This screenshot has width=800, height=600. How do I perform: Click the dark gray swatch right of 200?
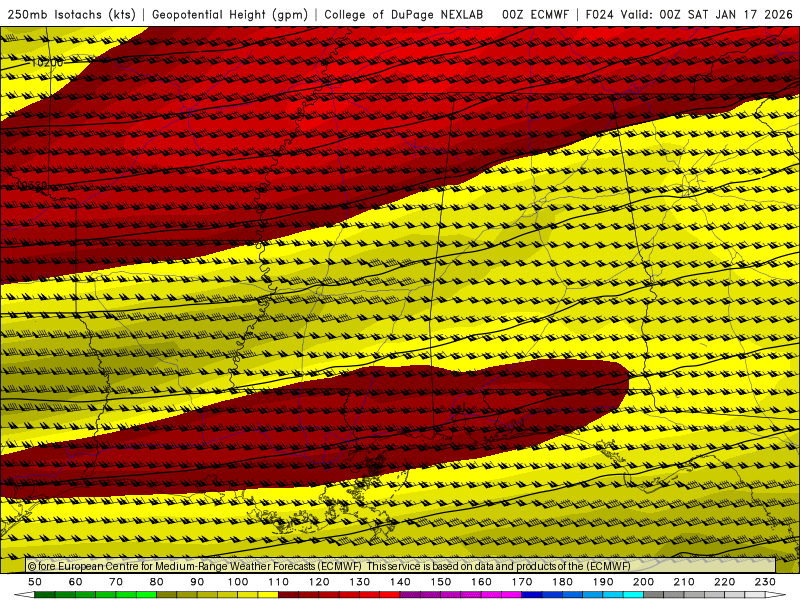coord(653,595)
